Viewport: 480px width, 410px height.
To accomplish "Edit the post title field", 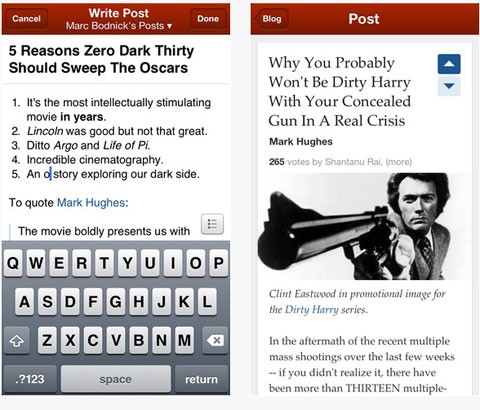I will (x=115, y=59).
